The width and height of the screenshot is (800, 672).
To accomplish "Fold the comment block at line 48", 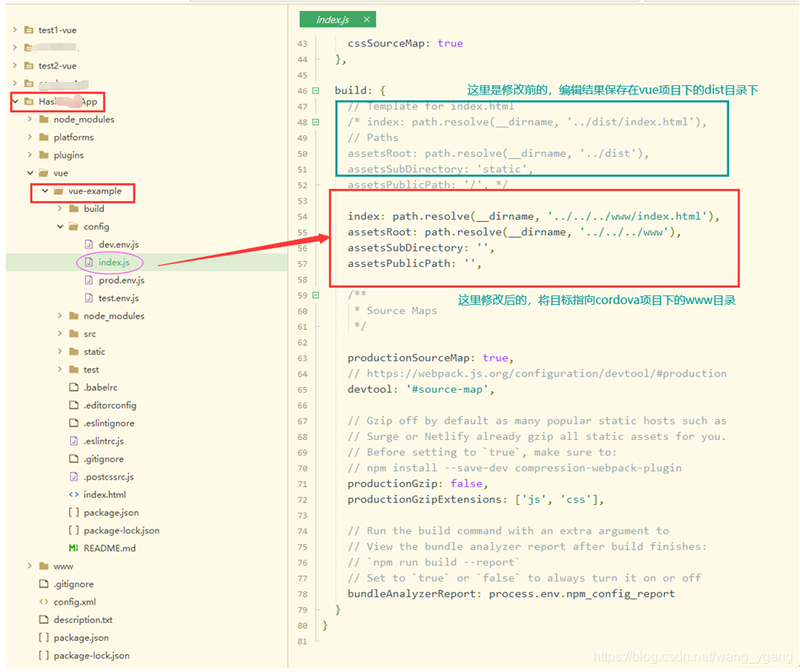I will [x=316, y=122].
